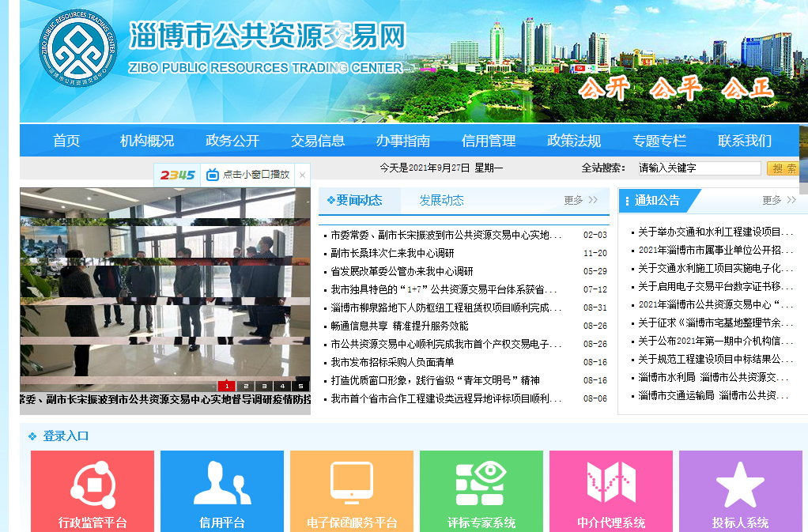808x532 pixels.
Task: Click the 2345 logo in floating bar
Action: [x=178, y=175]
